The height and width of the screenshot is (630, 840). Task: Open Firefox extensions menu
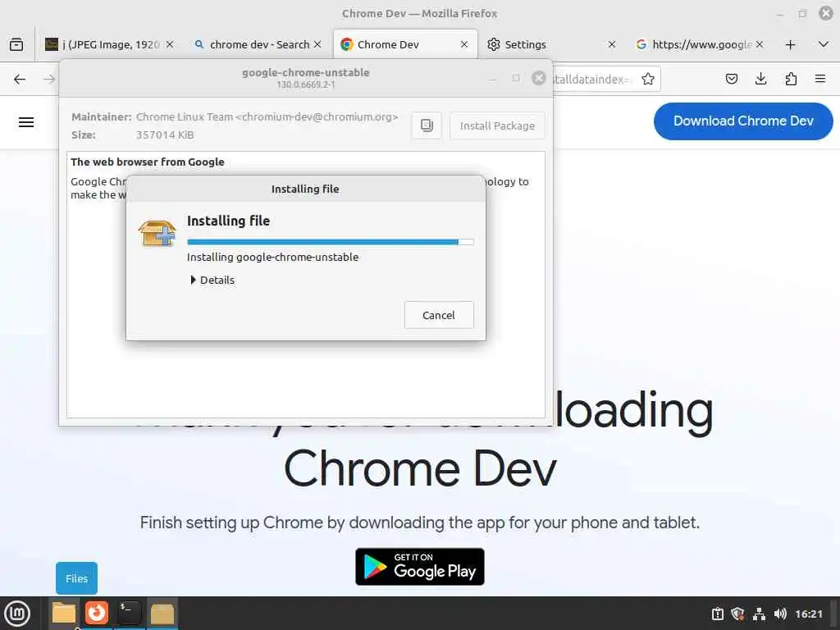click(791, 80)
